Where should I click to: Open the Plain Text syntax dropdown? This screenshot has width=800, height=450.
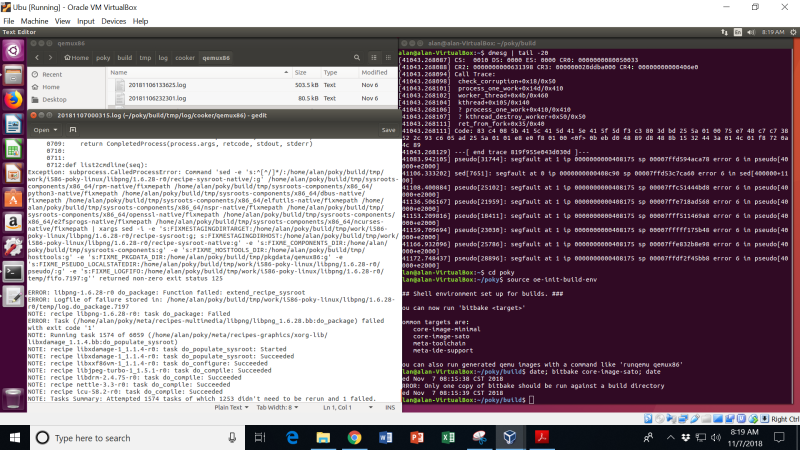click(x=231, y=407)
